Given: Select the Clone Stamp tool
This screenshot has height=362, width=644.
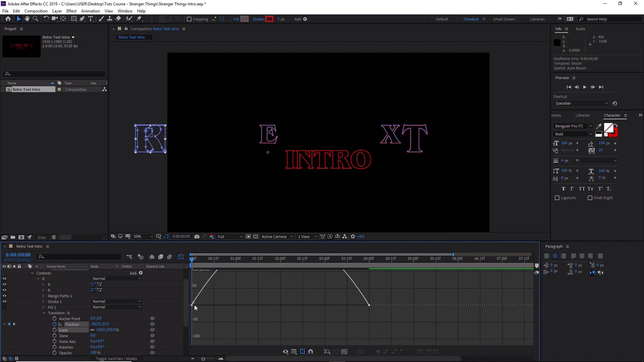Looking at the screenshot, I should coord(110,19).
